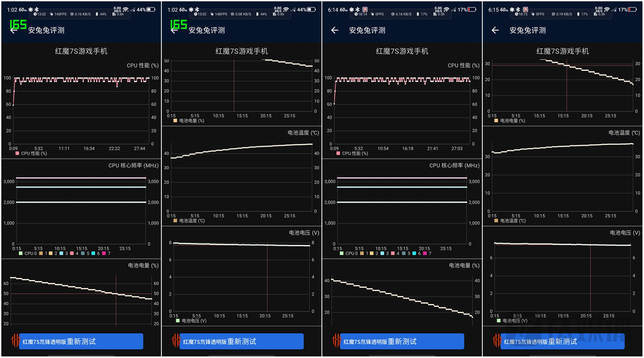Viewport: 644px width, 358px height.
Task: Select the 电池温度 legend swatch in fourth screenshot
Action: [x=496, y=221]
